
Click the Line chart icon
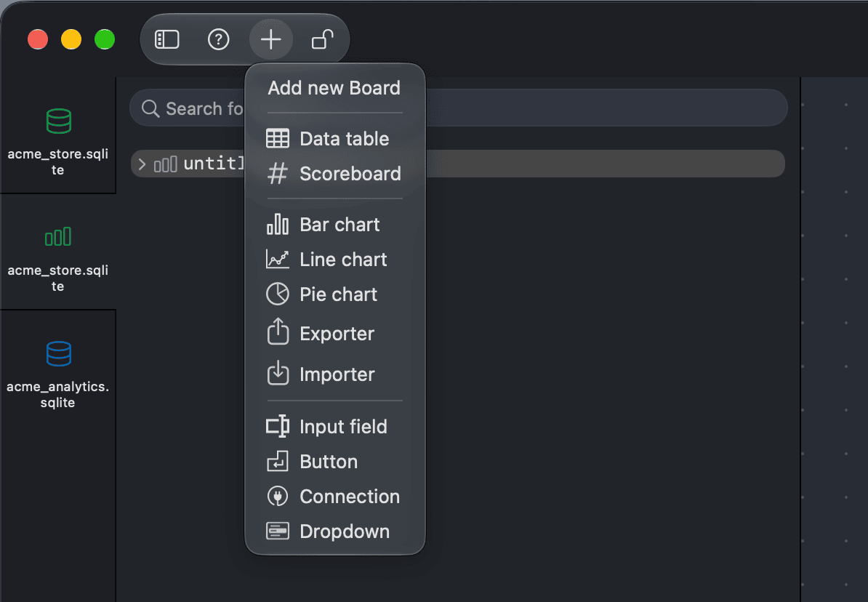click(278, 259)
